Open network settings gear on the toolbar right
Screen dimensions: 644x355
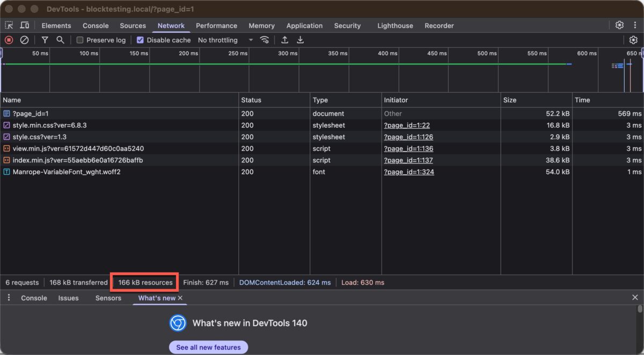(x=632, y=40)
